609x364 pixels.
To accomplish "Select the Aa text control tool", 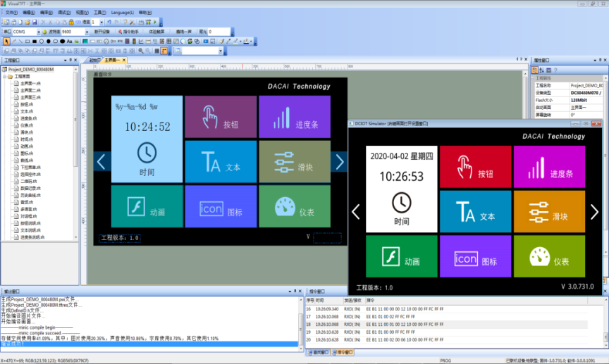I will 70,41.
